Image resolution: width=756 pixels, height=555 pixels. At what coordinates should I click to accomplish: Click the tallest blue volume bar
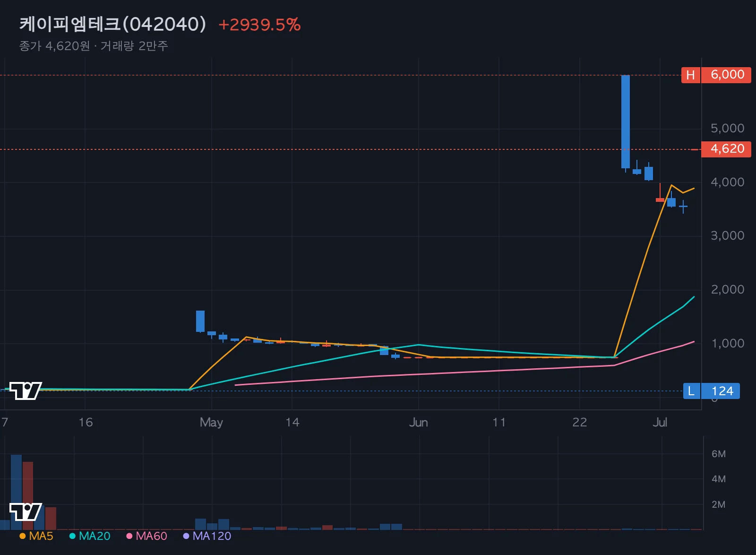[16, 492]
